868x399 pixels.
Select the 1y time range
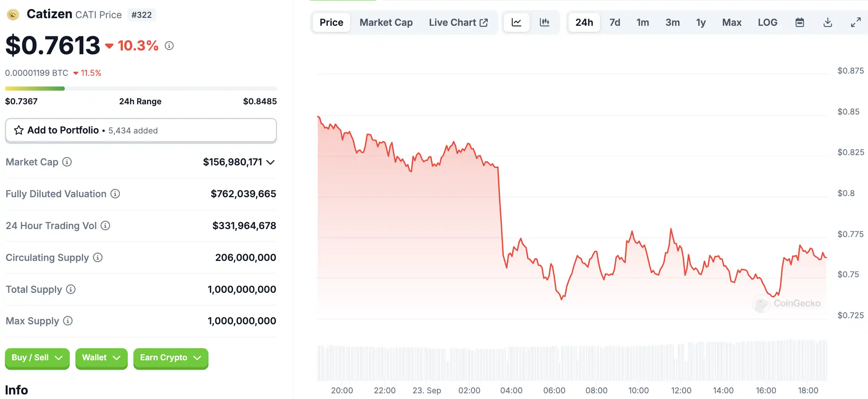(x=700, y=22)
